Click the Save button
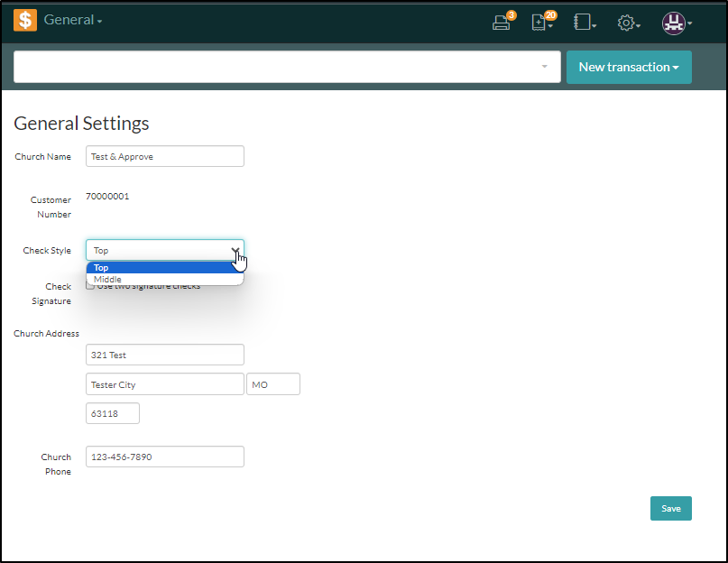Screen dimensions: 728x563 point(671,508)
